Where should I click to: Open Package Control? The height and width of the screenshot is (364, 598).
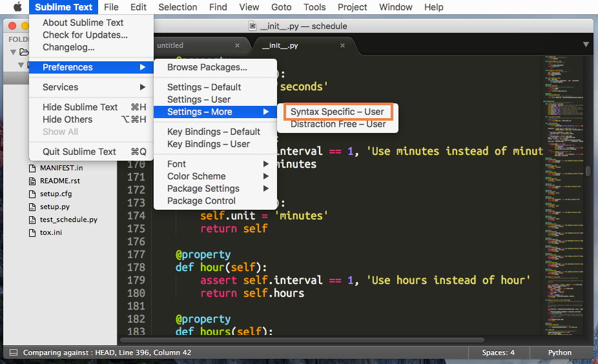[x=215, y=201]
